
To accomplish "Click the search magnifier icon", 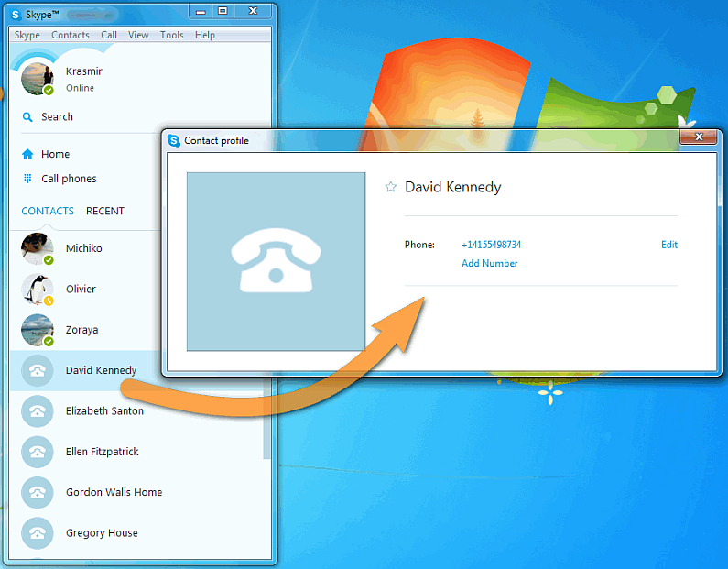I will pos(27,117).
